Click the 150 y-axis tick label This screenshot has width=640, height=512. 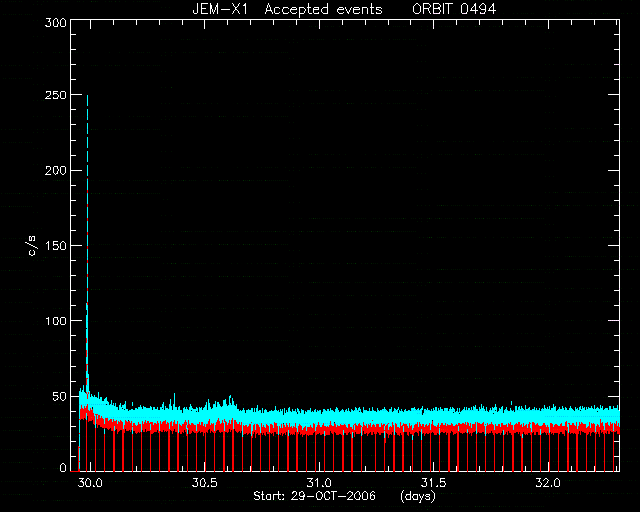(55, 246)
